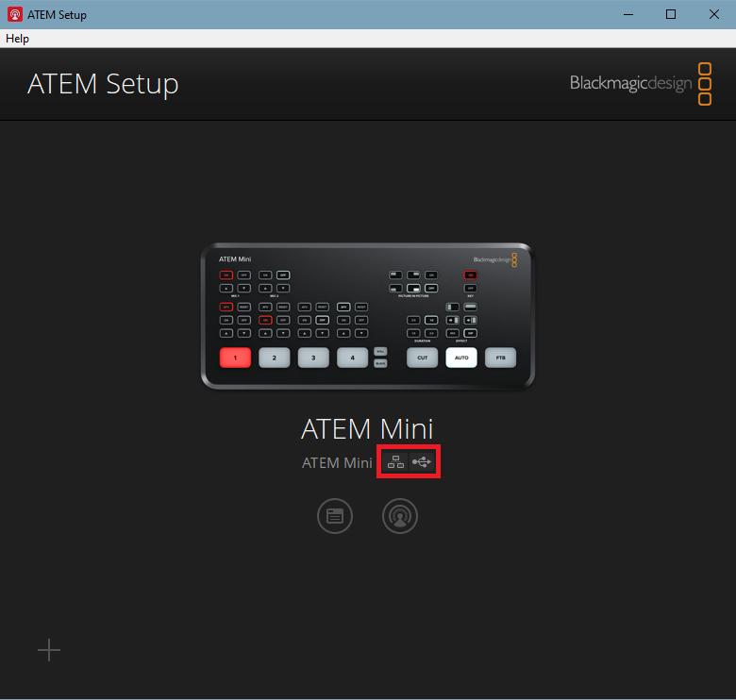The image size is (736, 700).
Task: Click the FTB button on the switcher
Action: click(x=500, y=358)
